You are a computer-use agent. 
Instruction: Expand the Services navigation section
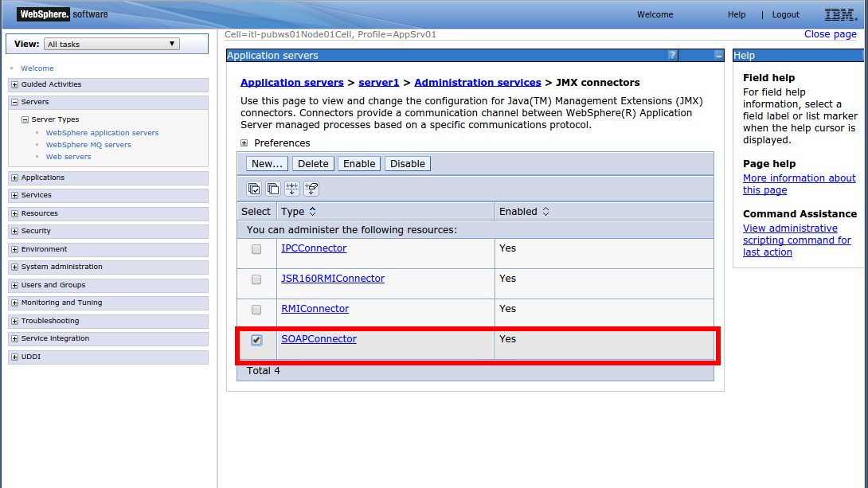click(15, 195)
